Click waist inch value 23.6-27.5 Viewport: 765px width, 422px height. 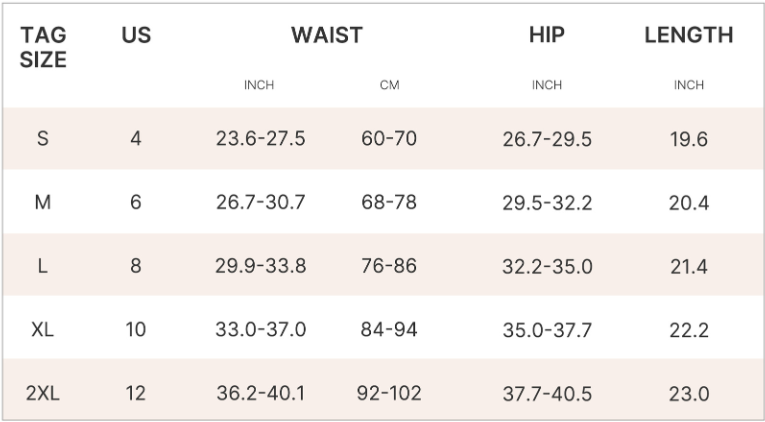pyautogui.click(x=261, y=139)
